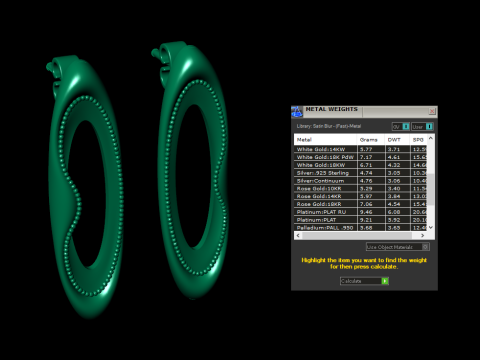This screenshot has width=480, height=360.
Task: Click the list's scroll up arrow
Action: pos(431,138)
